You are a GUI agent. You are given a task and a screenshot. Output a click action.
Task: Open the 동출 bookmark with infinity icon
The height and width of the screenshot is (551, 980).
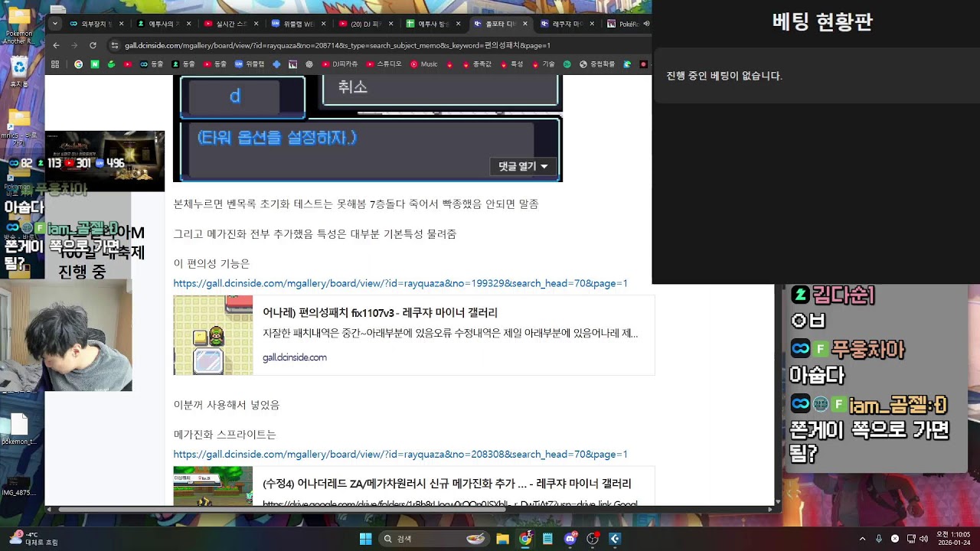[152, 64]
